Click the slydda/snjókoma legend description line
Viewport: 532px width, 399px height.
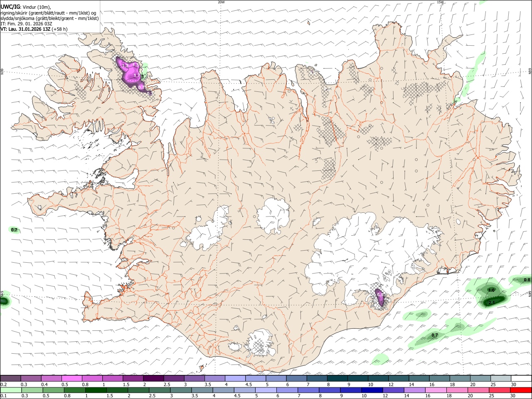[49, 18]
